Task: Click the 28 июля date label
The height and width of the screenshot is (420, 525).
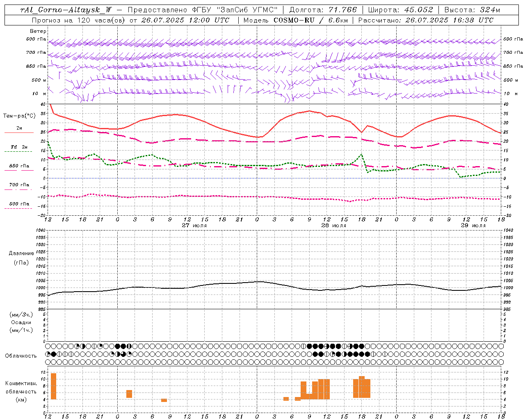Action: [x=333, y=225]
